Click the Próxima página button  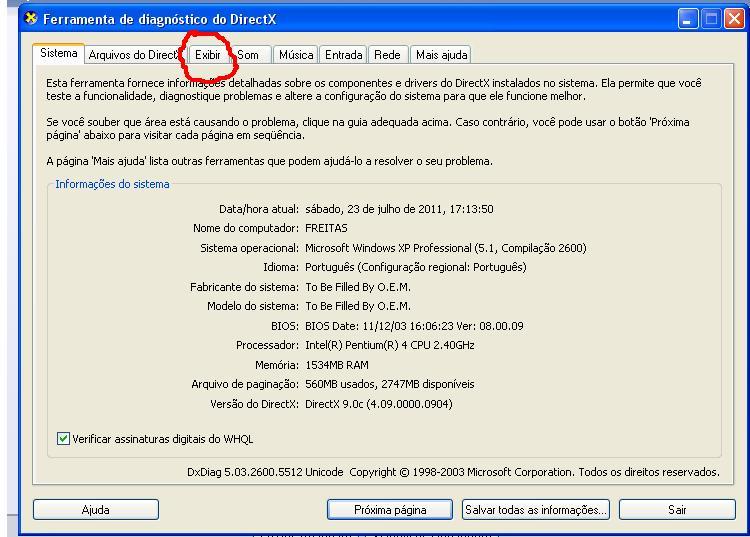coord(390,510)
